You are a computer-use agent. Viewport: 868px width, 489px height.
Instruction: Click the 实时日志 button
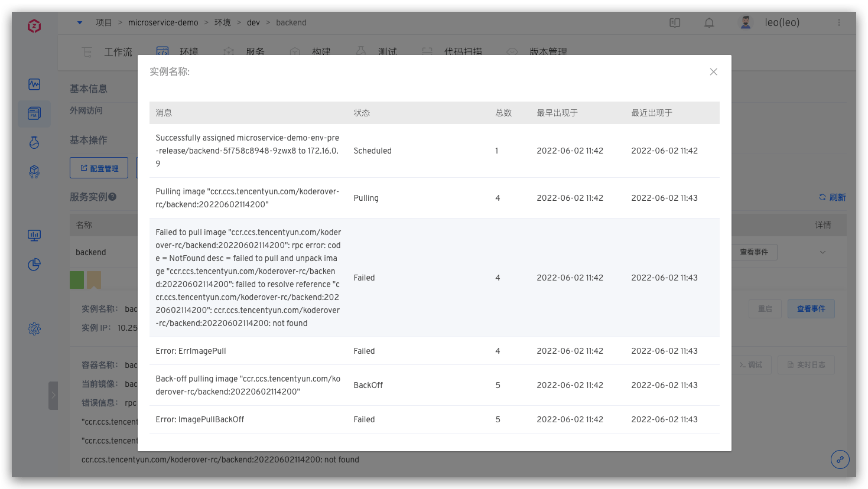pos(806,365)
